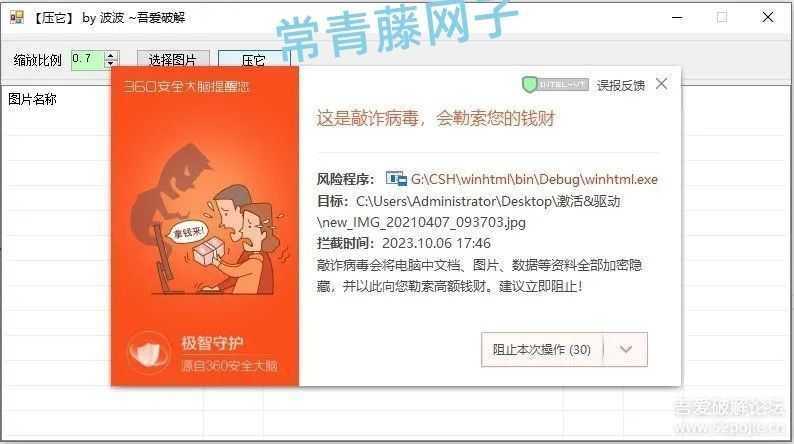Image resolution: width=794 pixels, height=444 pixels.
Task: Close the 360 security alert popup
Action: (x=661, y=84)
